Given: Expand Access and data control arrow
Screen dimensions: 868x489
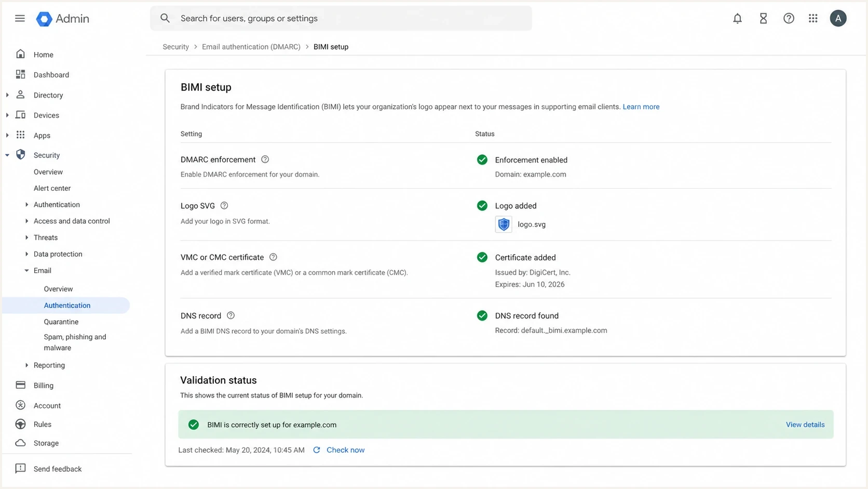Looking at the screenshot, I should (26, 221).
